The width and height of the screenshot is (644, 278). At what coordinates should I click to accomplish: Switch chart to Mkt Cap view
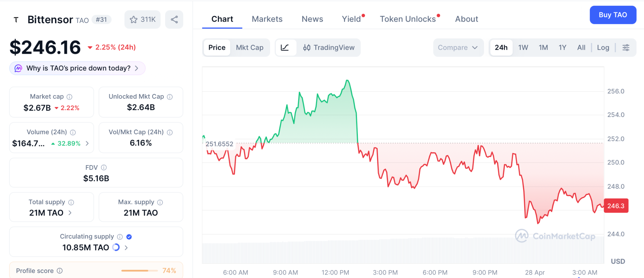coord(250,47)
